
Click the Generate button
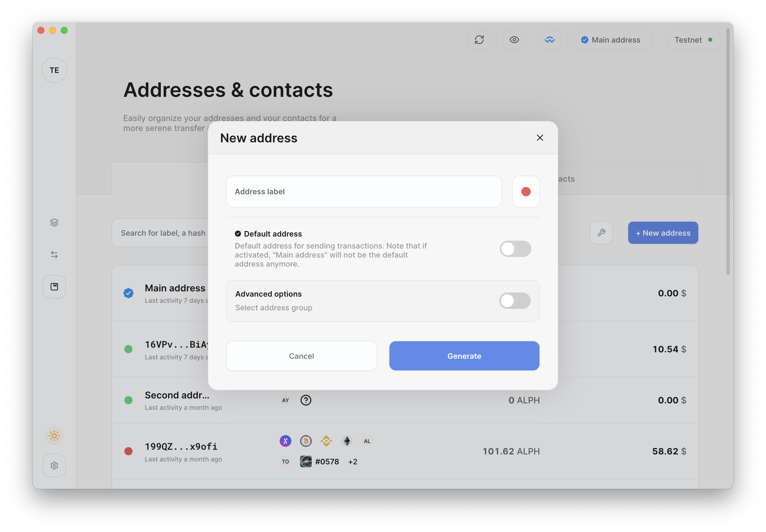click(464, 356)
